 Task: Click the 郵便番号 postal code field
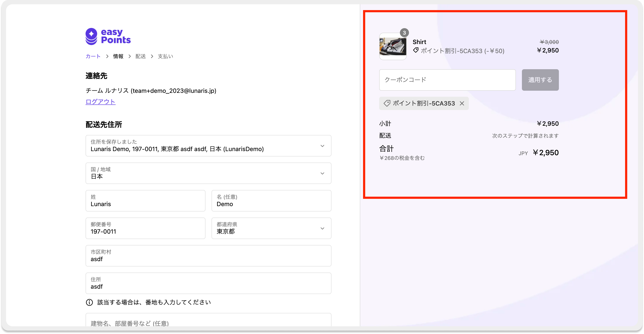coord(145,228)
